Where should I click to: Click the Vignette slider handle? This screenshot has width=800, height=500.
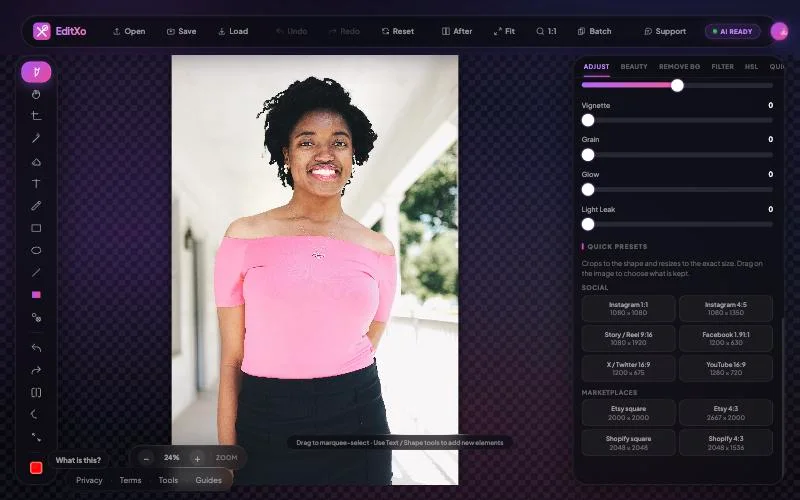588,120
